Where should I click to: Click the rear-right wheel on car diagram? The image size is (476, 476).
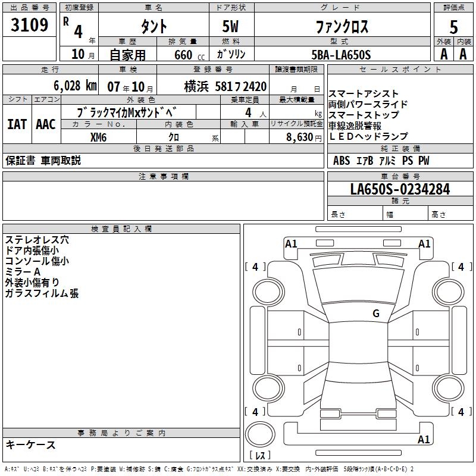(448, 389)
